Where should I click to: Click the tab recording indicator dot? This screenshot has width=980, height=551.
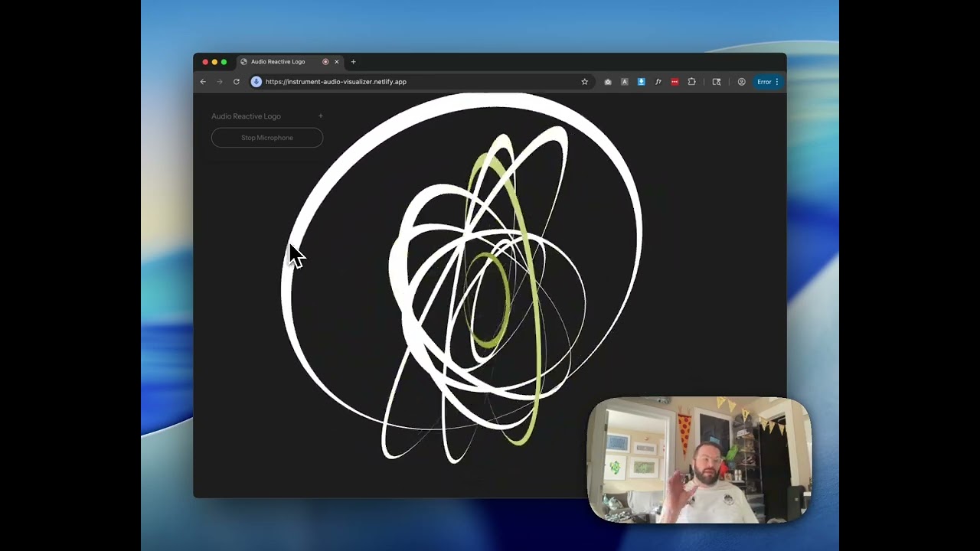coord(325,62)
